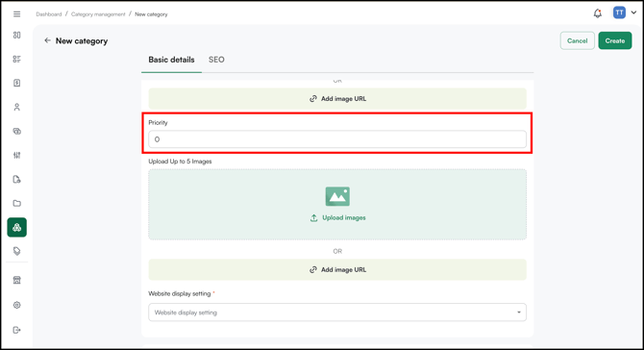The width and height of the screenshot is (644, 350).
Task: Click the Upload Up to 5 Images label
Action: tap(180, 162)
